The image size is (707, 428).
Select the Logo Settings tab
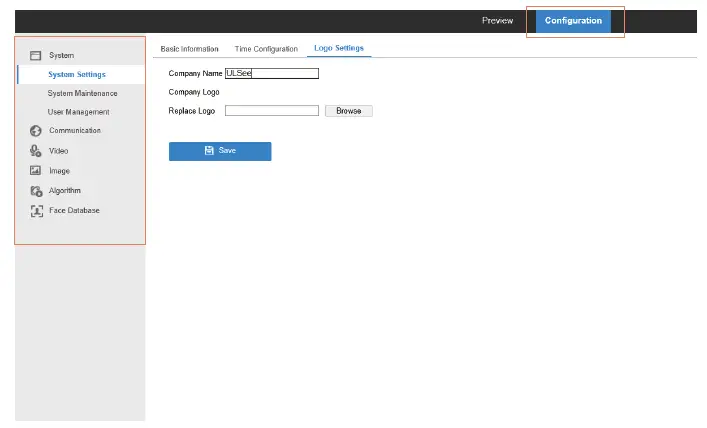pyautogui.click(x=339, y=48)
